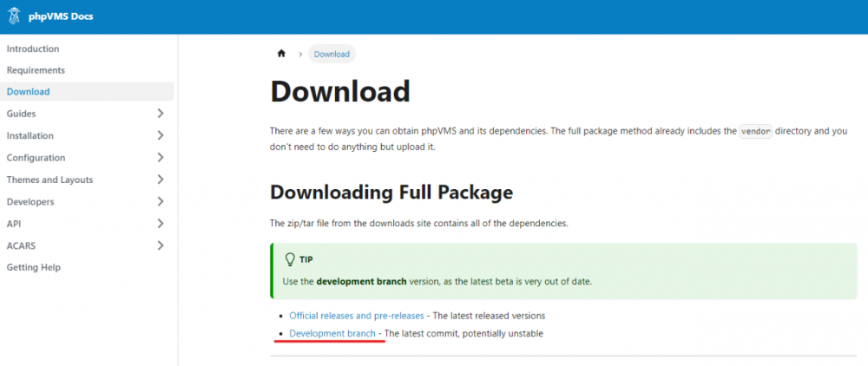Expand the Configuration section chevron

[161, 158]
